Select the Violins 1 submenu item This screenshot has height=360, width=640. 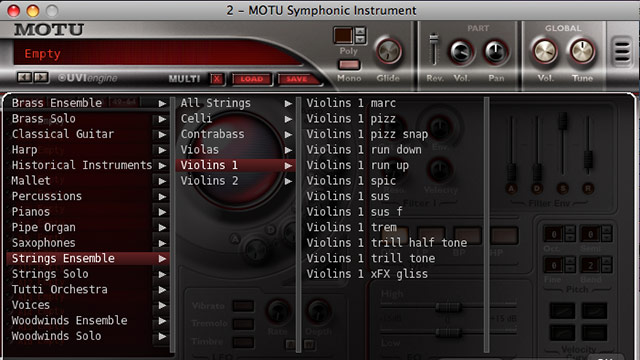pyautogui.click(x=236, y=165)
